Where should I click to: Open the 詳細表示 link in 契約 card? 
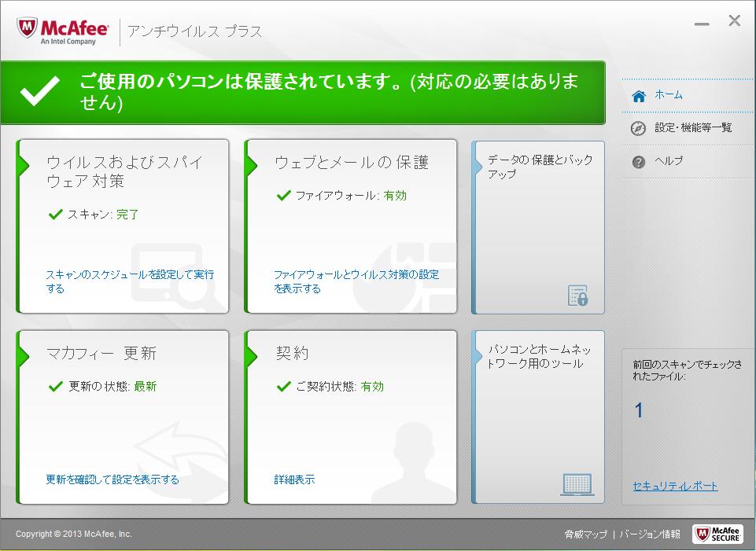point(294,479)
